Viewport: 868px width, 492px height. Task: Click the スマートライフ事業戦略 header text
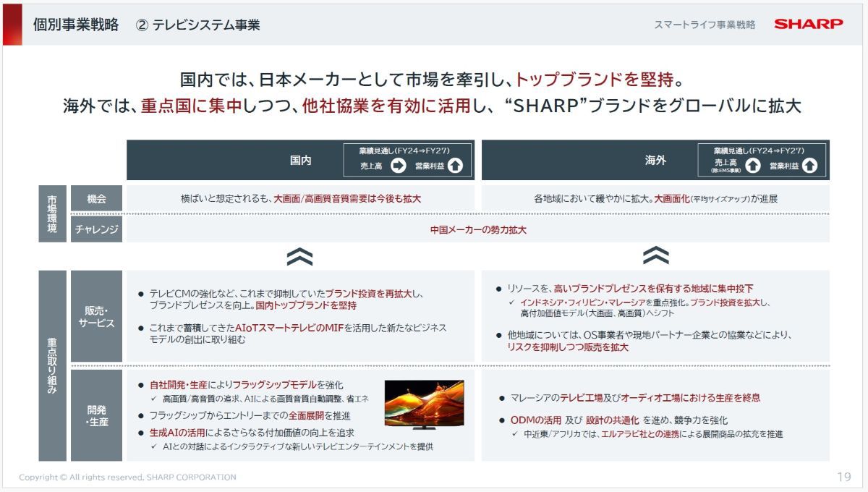705,25
